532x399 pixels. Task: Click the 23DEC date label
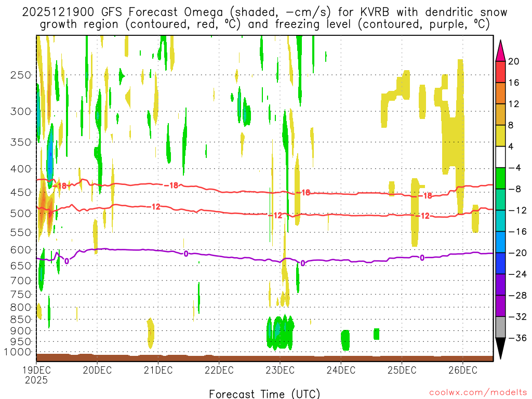280,370
